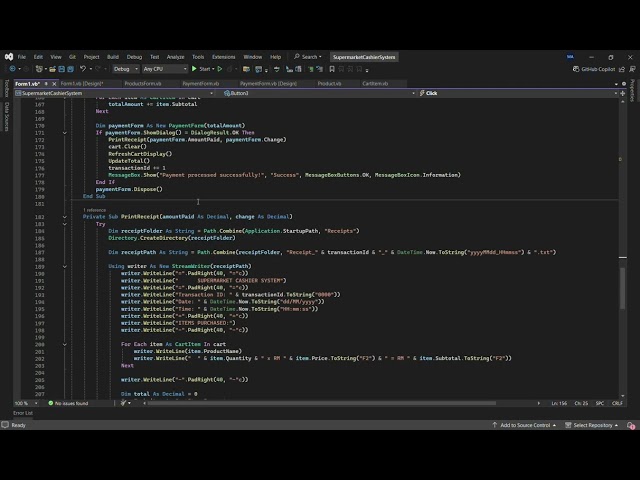Save the current file with Save icon

62,69
